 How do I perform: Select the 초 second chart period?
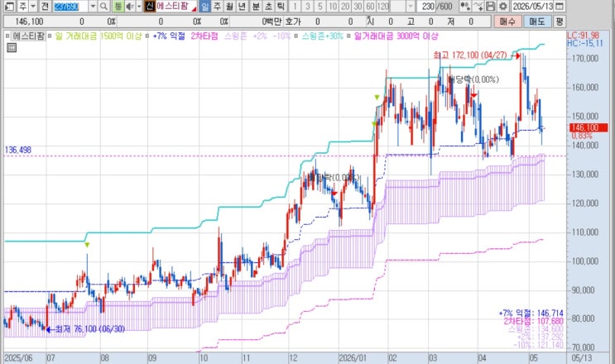pos(268,7)
